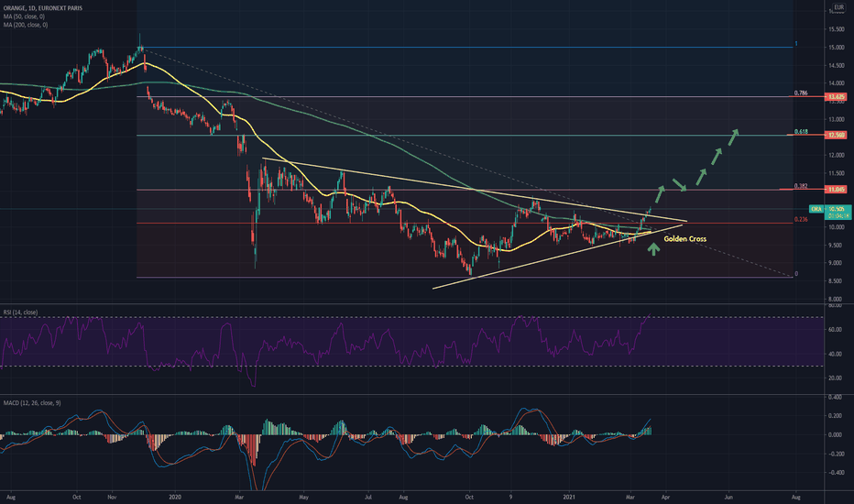
Task: Select the RSI (14, close) indicator legend
Action: (x=21, y=312)
